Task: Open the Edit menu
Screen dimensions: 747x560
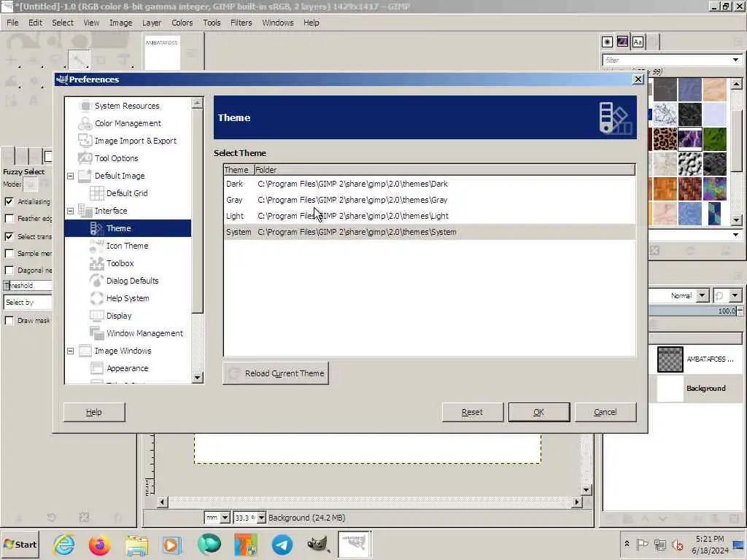Action: tap(35, 23)
